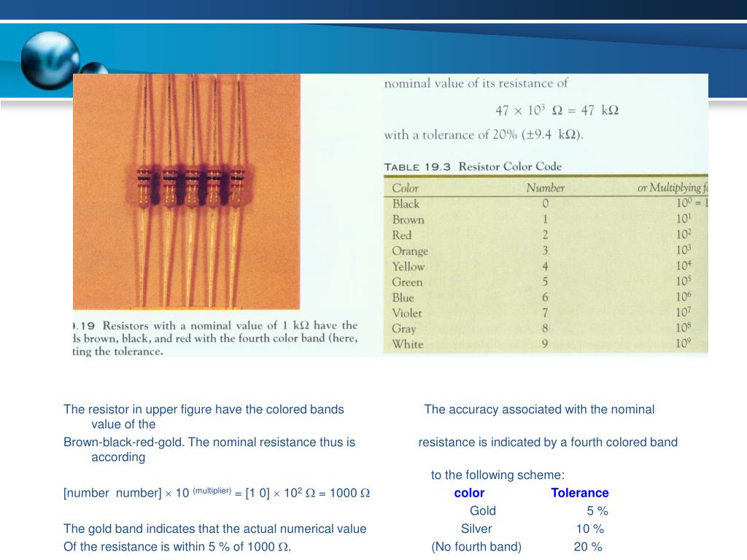Click 'Of the resistance is within 5 %' line
Image resolution: width=747 pixels, height=560 pixels.
tap(177, 547)
